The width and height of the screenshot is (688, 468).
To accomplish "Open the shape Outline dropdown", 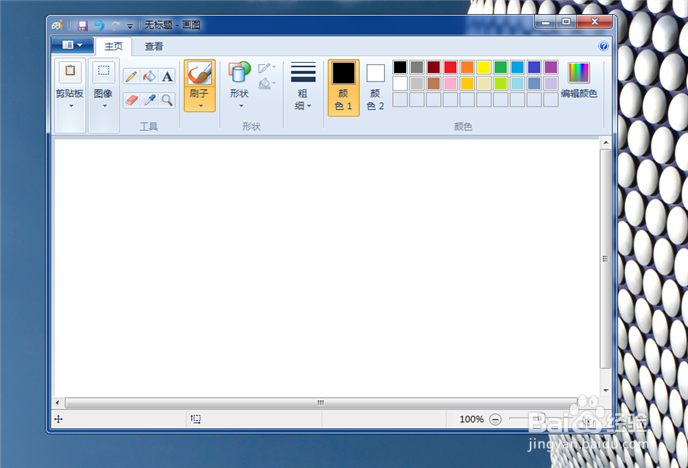I will [267, 68].
